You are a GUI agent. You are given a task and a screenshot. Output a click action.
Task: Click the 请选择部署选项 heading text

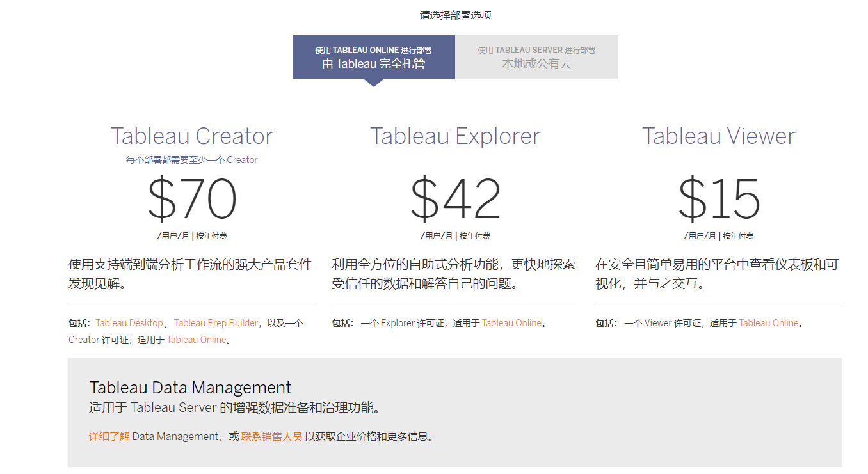tap(455, 15)
